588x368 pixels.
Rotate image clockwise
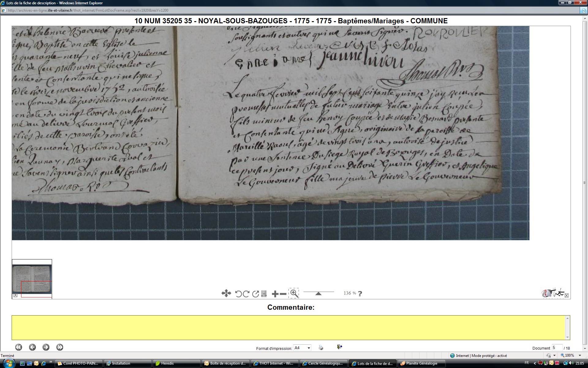tap(246, 294)
